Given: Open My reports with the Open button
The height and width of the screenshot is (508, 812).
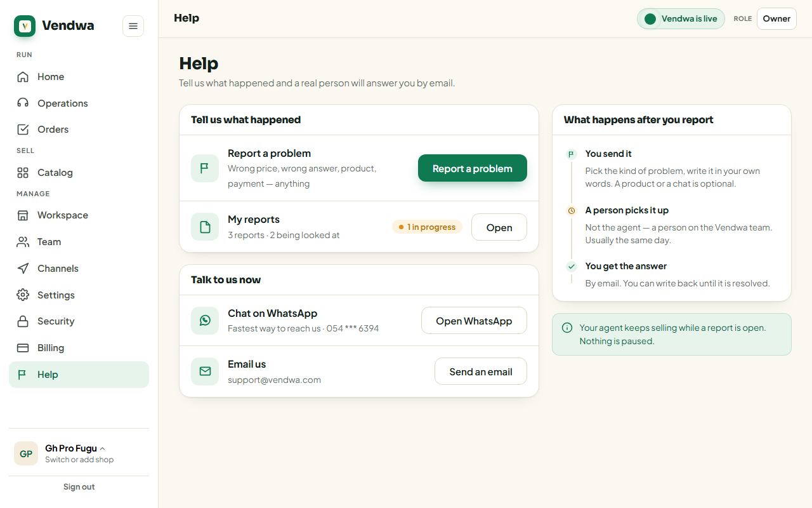Looking at the screenshot, I should coord(499,227).
